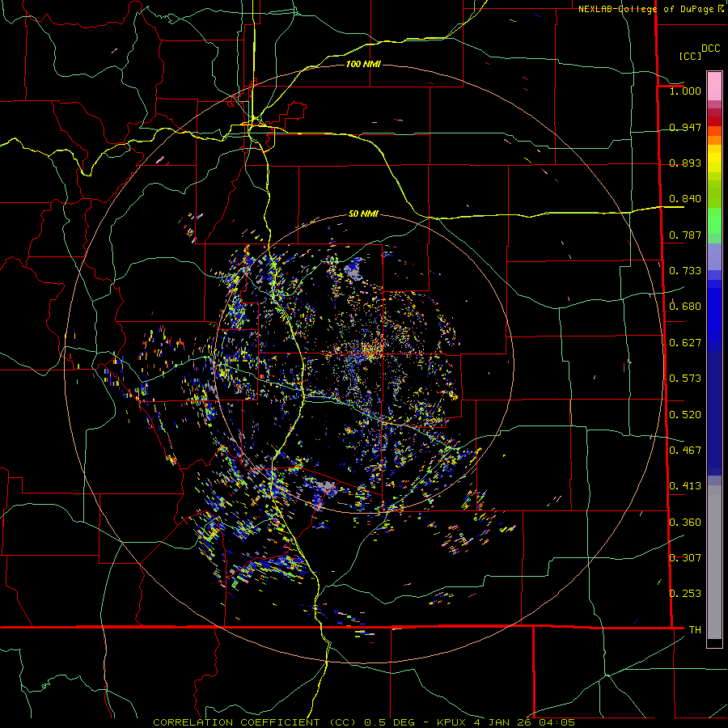Pick the yellow segment of the color bar

tap(714, 159)
